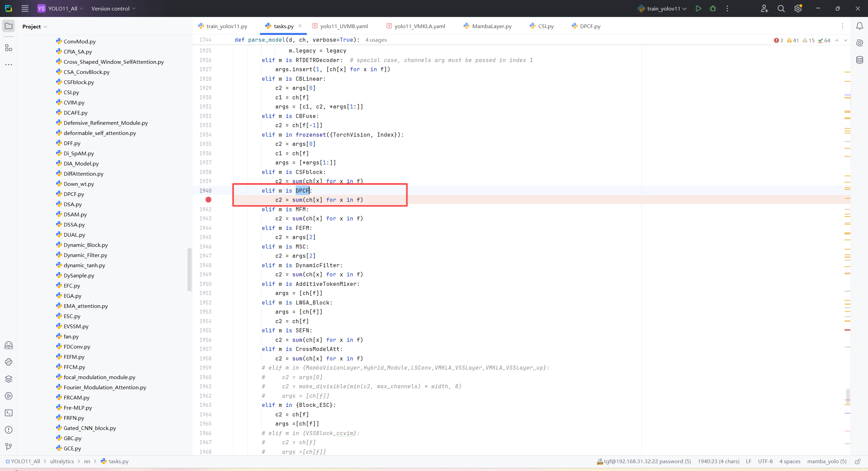The image size is (868, 471).
Task: Open the Problems tool window
Action: click(9, 430)
